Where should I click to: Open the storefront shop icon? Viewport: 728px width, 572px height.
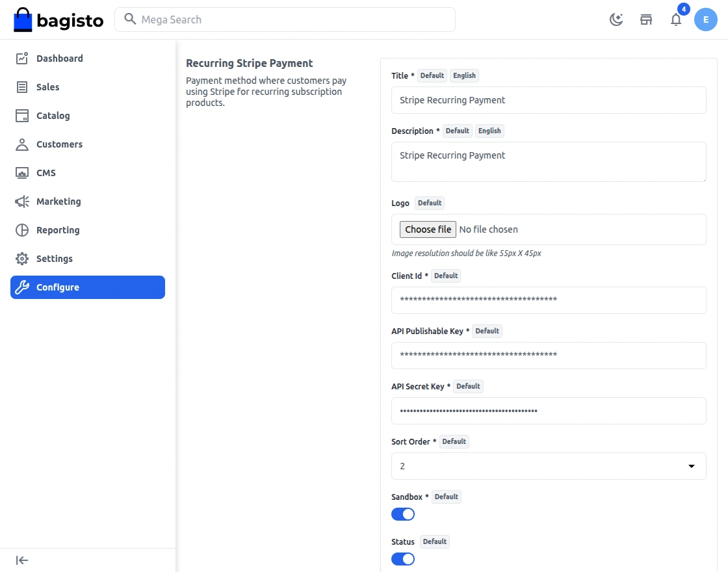646,19
